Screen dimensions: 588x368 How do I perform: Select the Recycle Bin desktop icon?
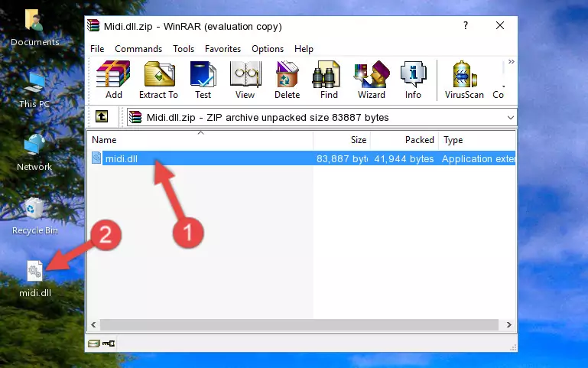click(35, 216)
